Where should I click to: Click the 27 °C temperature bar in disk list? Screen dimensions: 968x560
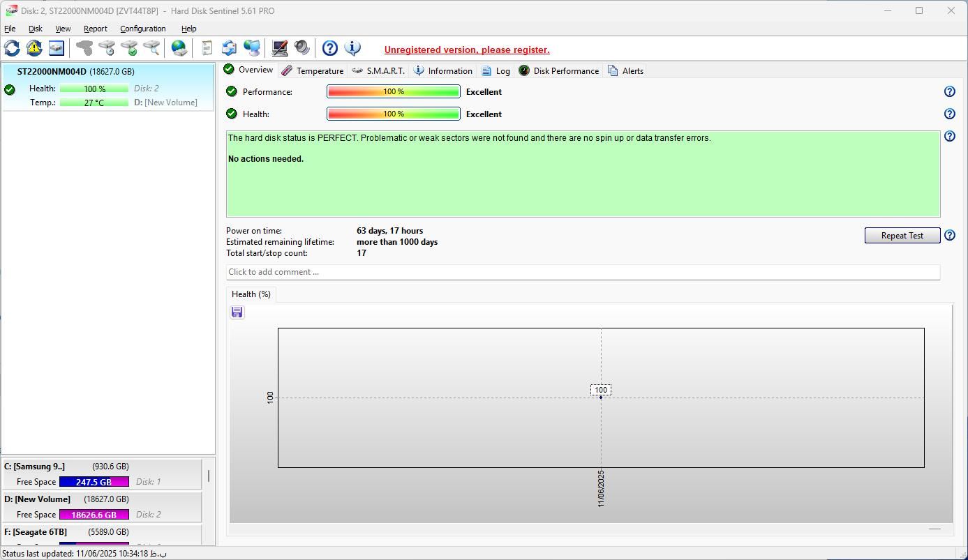tap(94, 103)
